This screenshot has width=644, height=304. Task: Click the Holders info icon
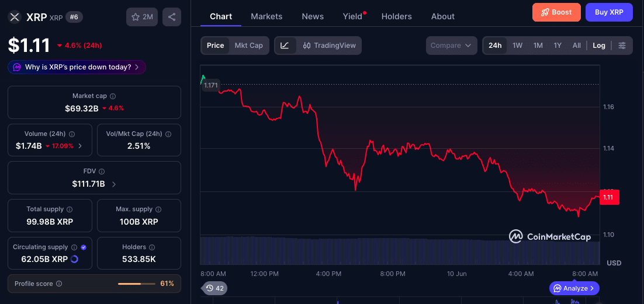152,247
